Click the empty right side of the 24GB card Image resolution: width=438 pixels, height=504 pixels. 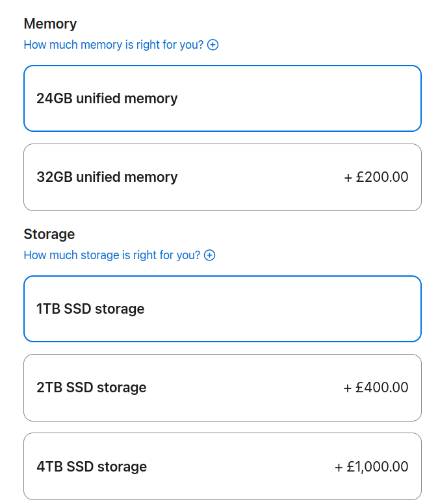pyautogui.click(x=351, y=98)
